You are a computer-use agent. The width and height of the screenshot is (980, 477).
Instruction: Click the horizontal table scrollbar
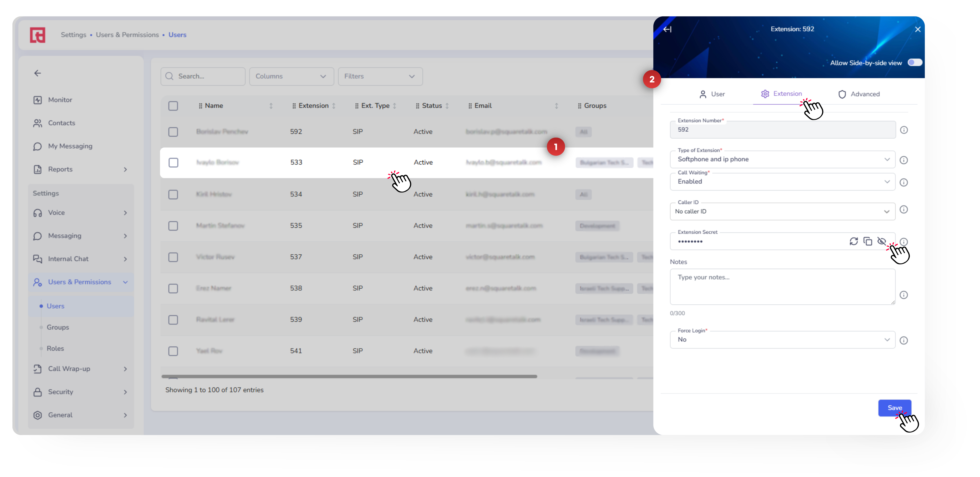tap(349, 377)
